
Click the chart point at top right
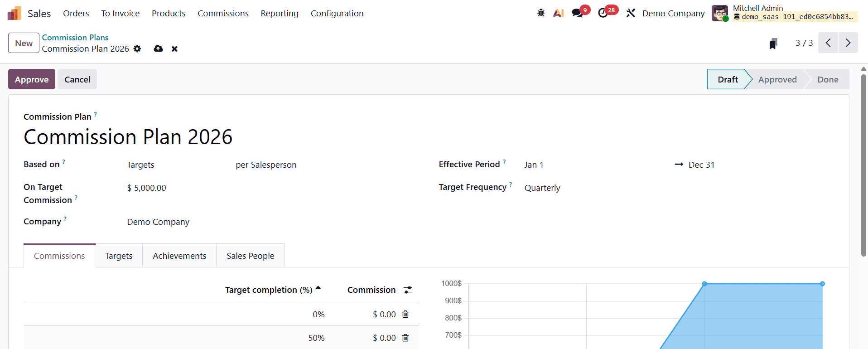[x=822, y=284]
